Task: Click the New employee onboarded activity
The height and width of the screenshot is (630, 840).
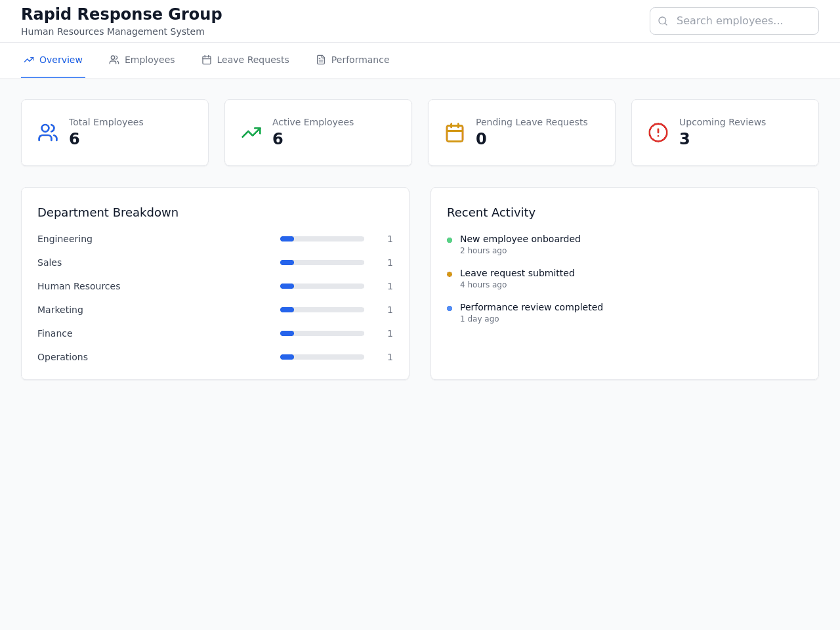Action: click(520, 239)
